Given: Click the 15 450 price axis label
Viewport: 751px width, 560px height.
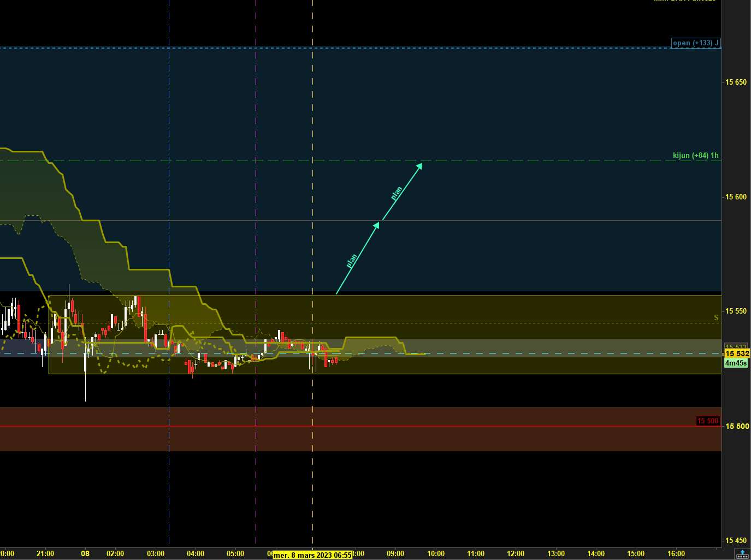Looking at the screenshot, I should 736,540.
